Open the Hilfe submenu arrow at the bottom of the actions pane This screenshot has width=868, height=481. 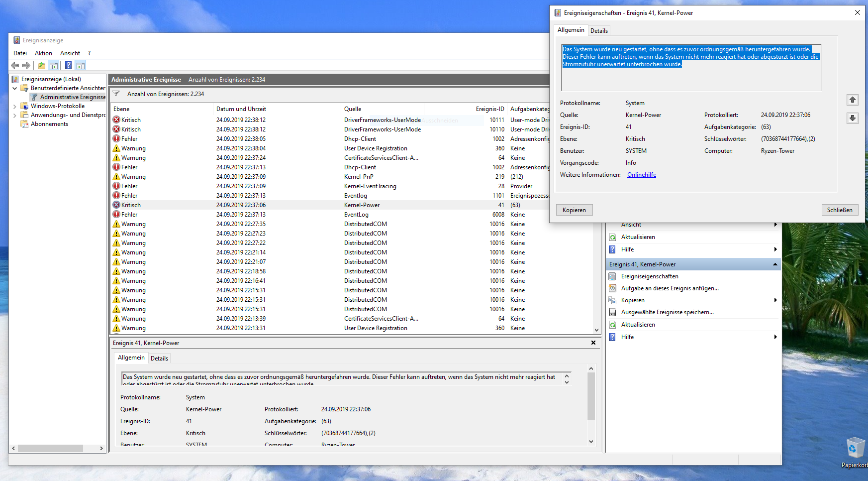[775, 337]
